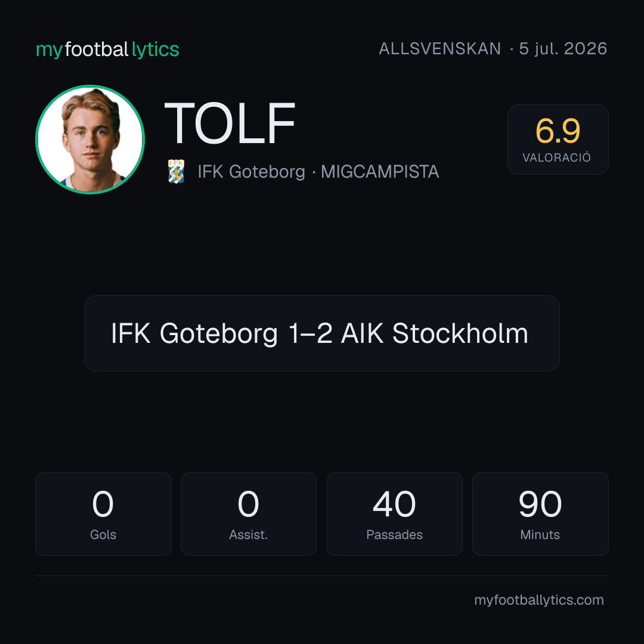Open the player portrait photo

tap(90, 139)
